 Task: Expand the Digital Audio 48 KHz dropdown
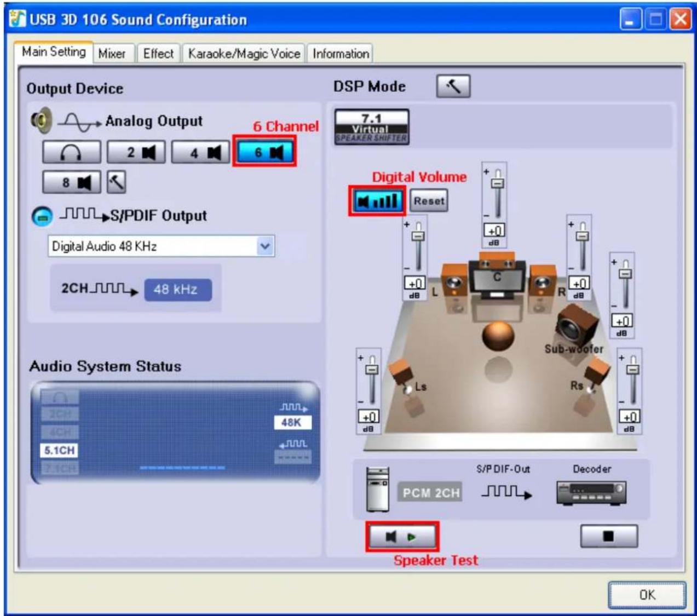pyautogui.click(x=265, y=246)
